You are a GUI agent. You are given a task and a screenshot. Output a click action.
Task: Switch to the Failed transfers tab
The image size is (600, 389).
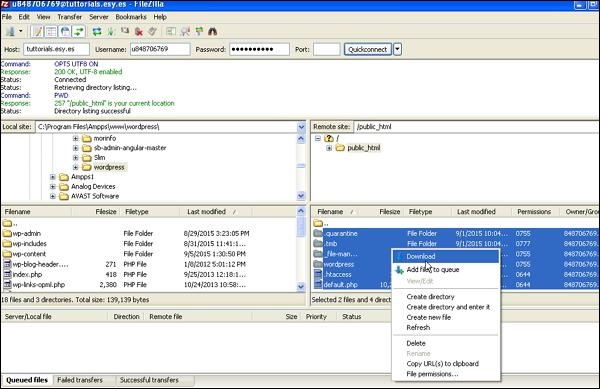tap(80, 380)
